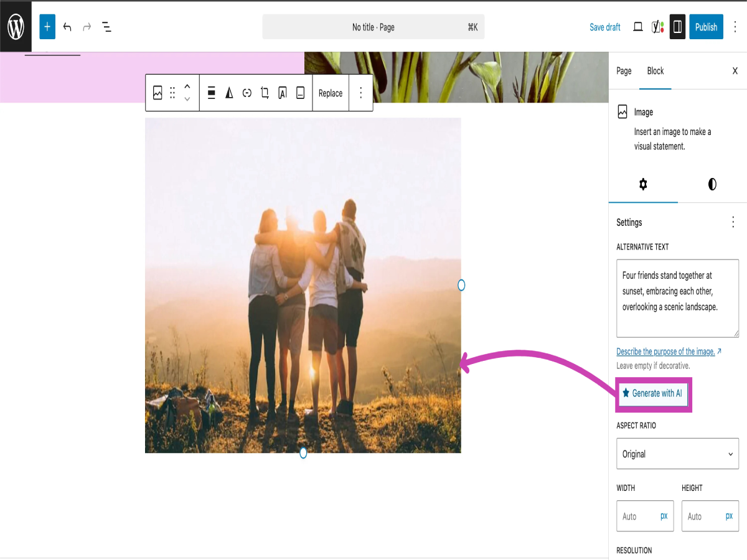
Task: Crop the selected image
Action: pos(265,92)
